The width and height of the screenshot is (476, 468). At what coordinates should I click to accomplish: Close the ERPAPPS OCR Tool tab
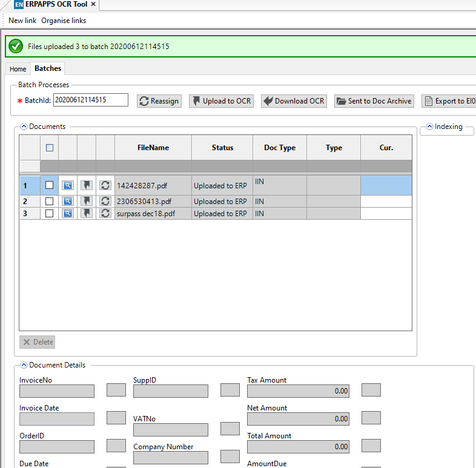(93, 4)
